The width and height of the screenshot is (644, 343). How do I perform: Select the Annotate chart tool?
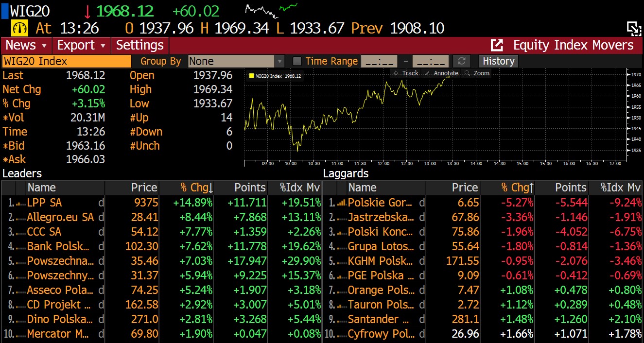pyautogui.click(x=441, y=73)
